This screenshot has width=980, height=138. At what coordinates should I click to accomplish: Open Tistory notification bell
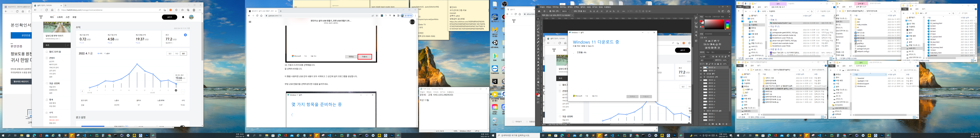(183, 17)
